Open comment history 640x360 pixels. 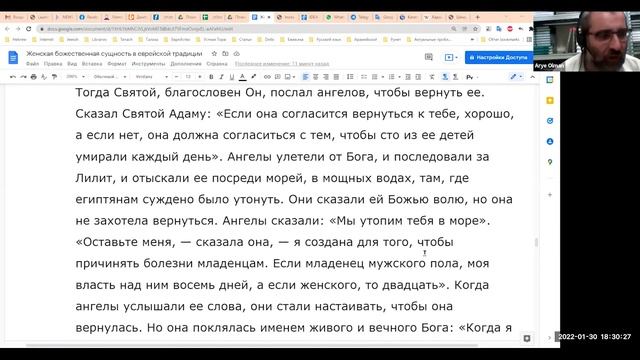pos(429,57)
